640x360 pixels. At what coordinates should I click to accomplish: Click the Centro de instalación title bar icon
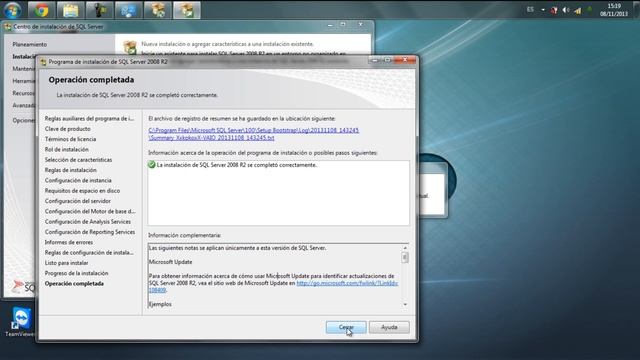click(x=8, y=27)
